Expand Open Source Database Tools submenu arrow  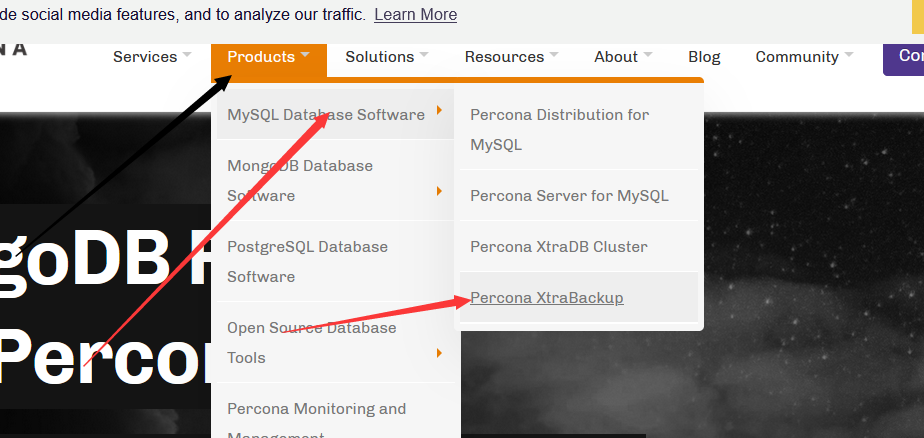point(439,353)
